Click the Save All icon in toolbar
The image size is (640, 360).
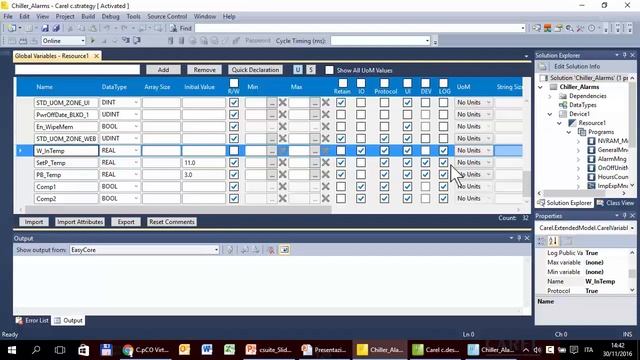56,28
